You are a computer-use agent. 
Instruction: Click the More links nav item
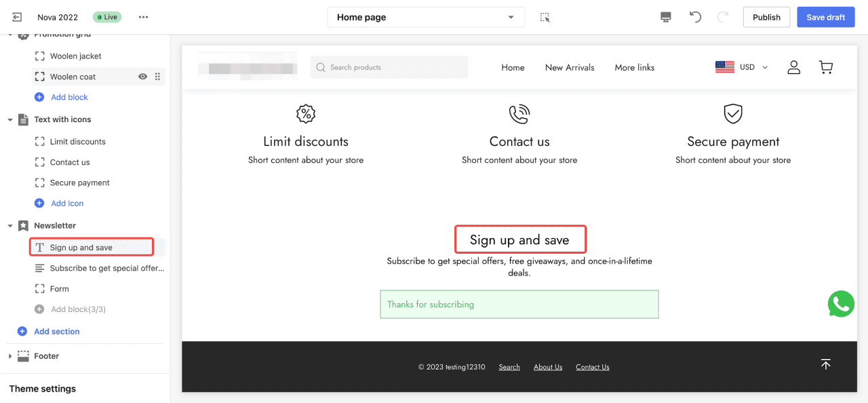tap(635, 67)
